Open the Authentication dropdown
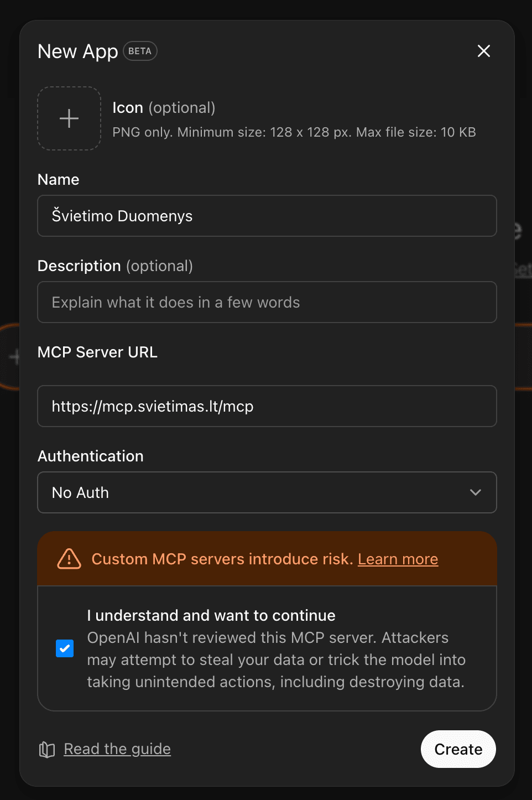The image size is (532, 800). (x=267, y=492)
